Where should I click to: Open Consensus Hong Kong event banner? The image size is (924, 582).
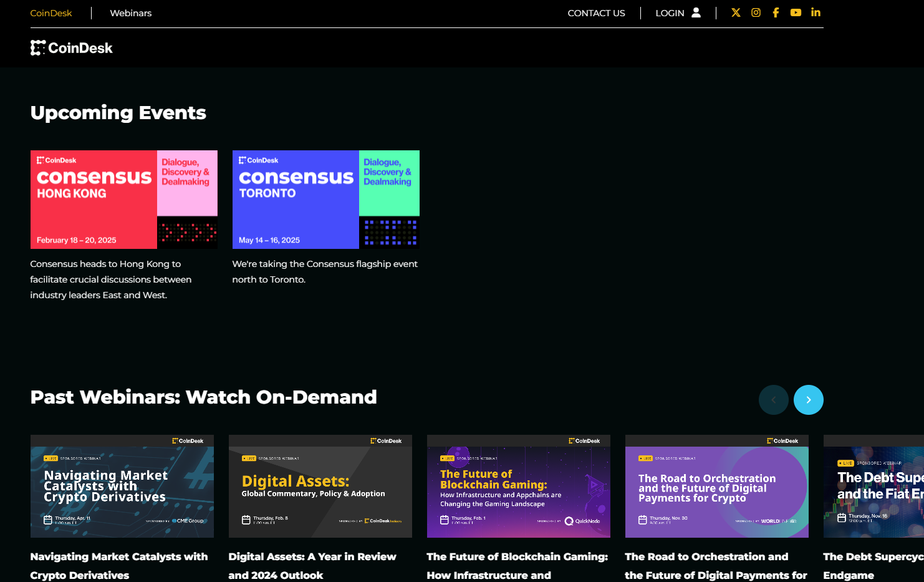pyautogui.click(x=124, y=200)
